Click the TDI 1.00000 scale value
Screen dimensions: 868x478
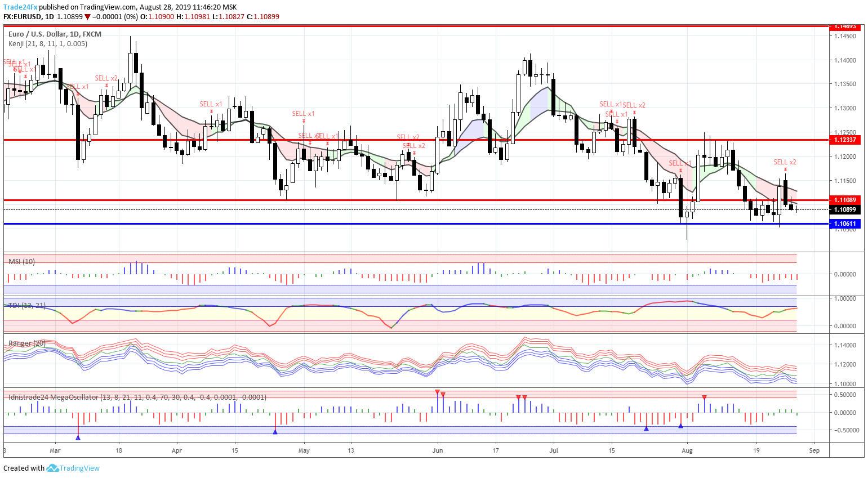click(845, 298)
